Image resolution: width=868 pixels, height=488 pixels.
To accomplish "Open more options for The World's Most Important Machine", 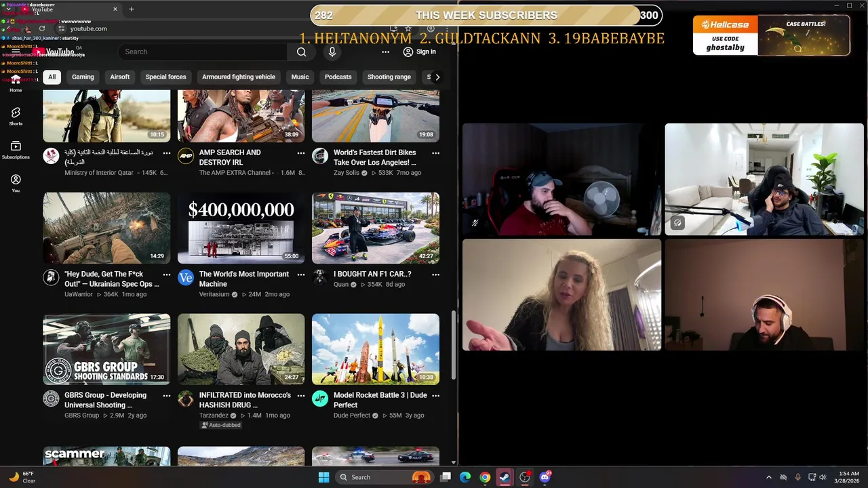I will 301,274.
